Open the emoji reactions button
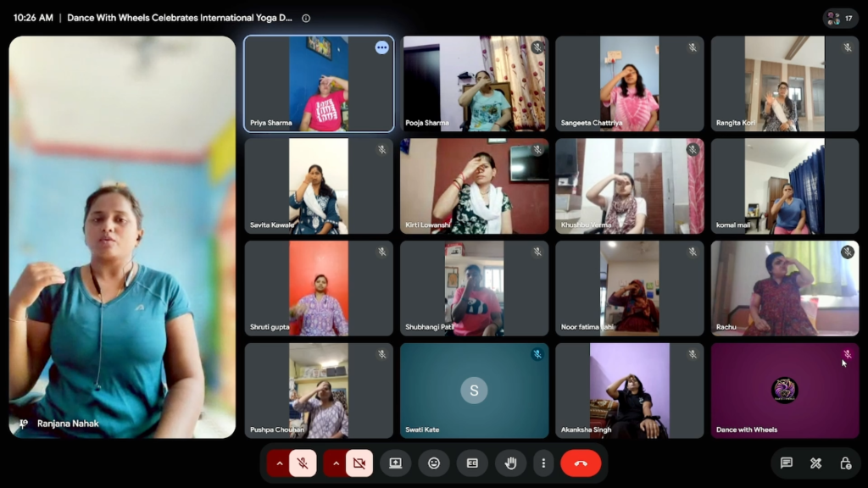 [434, 463]
